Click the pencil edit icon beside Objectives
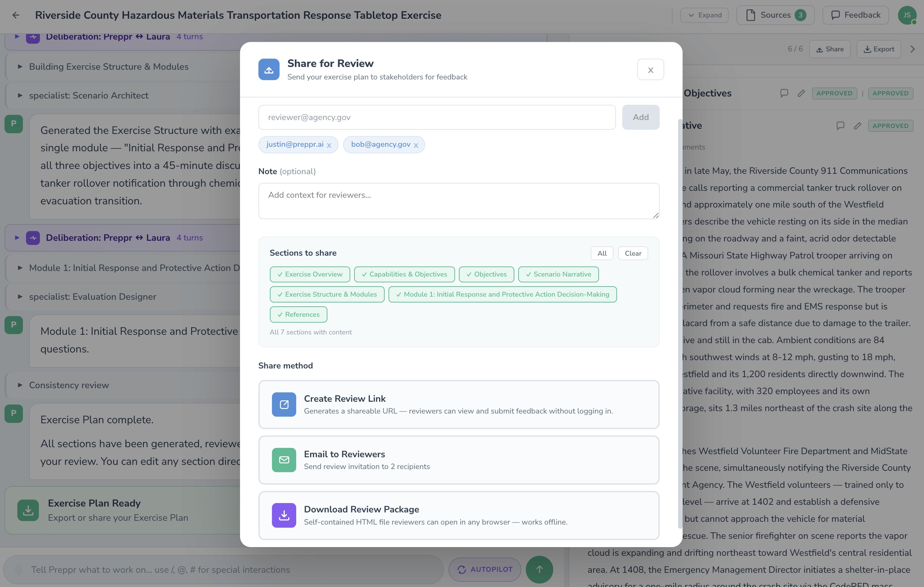The image size is (924, 587). pyautogui.click(x=801, y=93)
